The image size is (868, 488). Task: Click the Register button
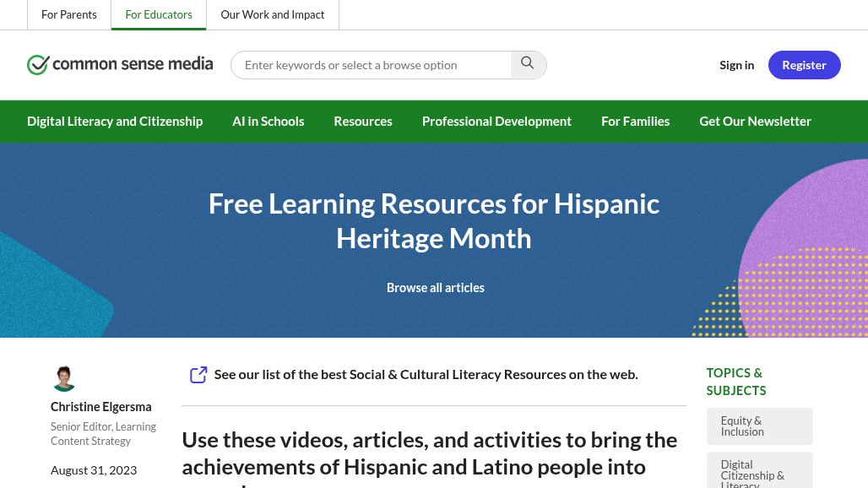[x=804, y=65]
